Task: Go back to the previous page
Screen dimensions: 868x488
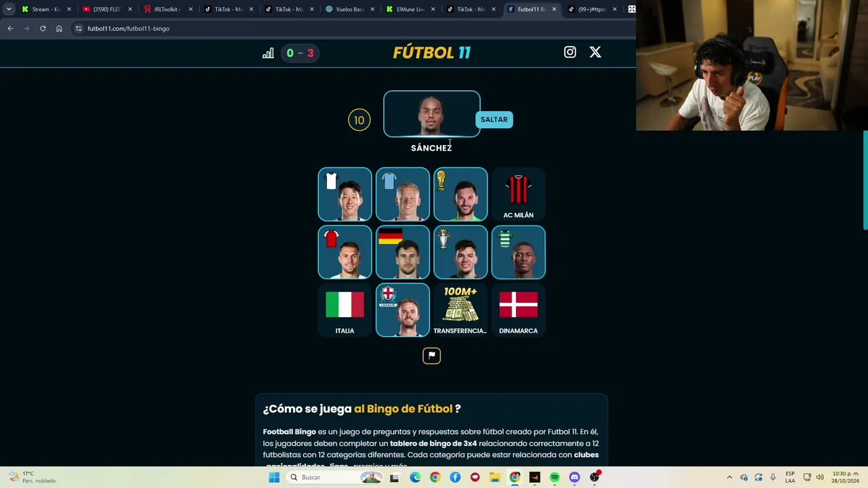Action: pos(10,28)
